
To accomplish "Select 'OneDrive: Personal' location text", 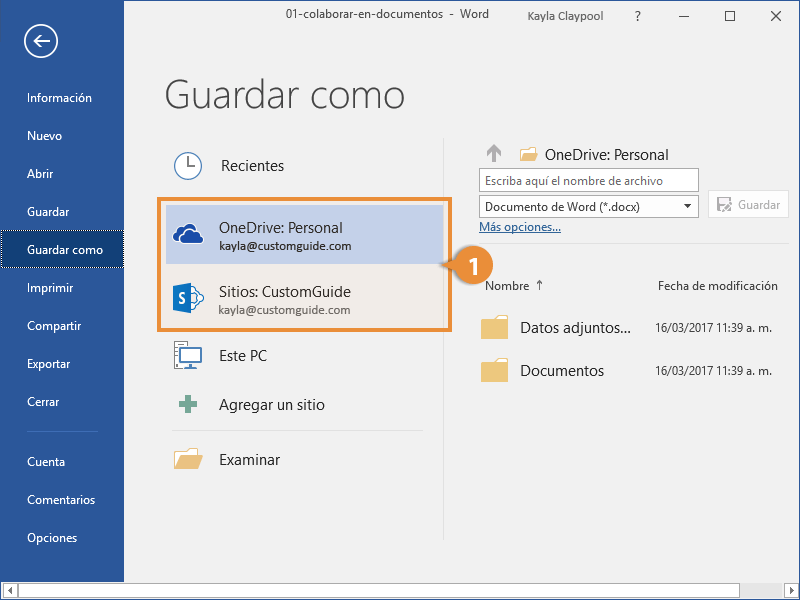I will coord(281,228).
